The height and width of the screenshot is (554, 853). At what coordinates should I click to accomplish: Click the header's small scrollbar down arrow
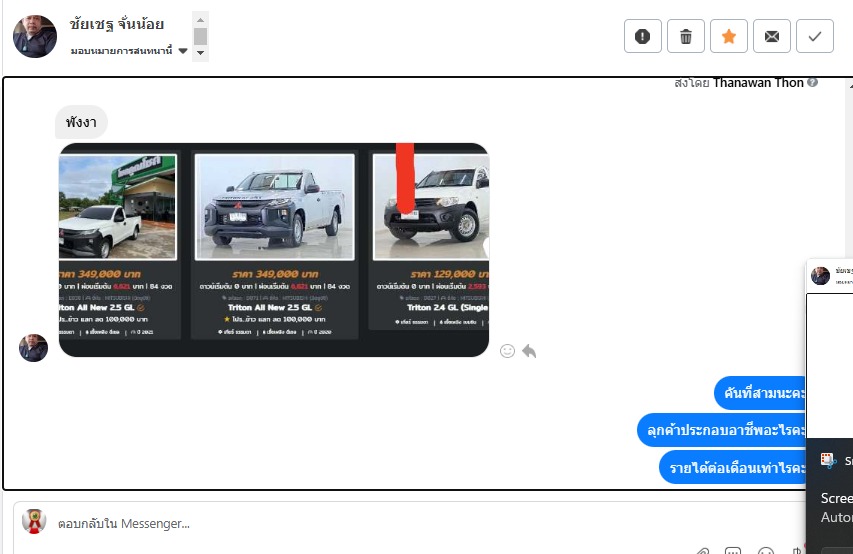(200, 53)
